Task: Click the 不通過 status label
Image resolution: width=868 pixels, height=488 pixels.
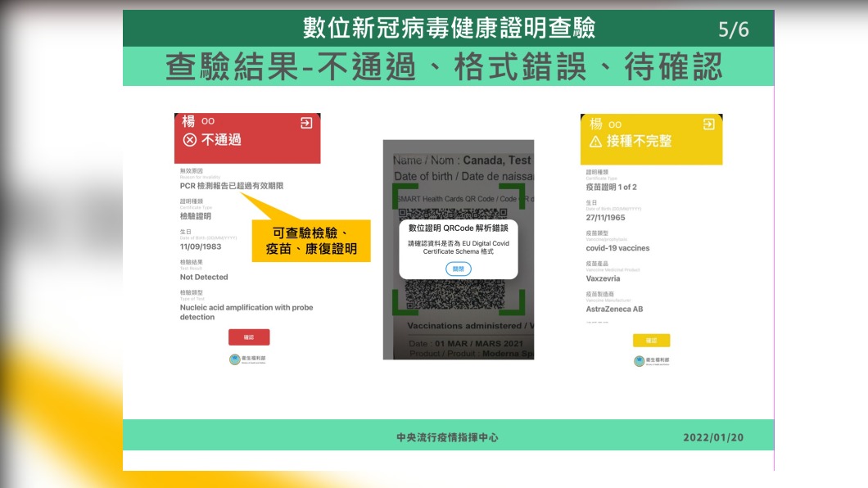Action: tap(221, 140)
